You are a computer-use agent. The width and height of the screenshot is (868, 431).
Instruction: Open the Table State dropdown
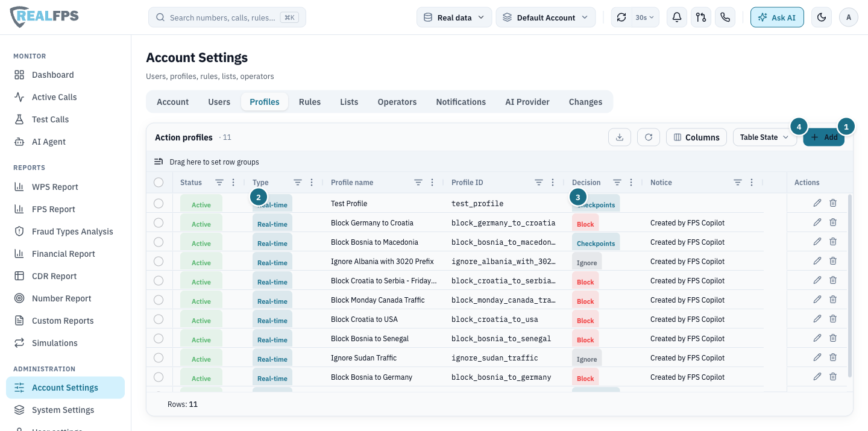(764, 137)
